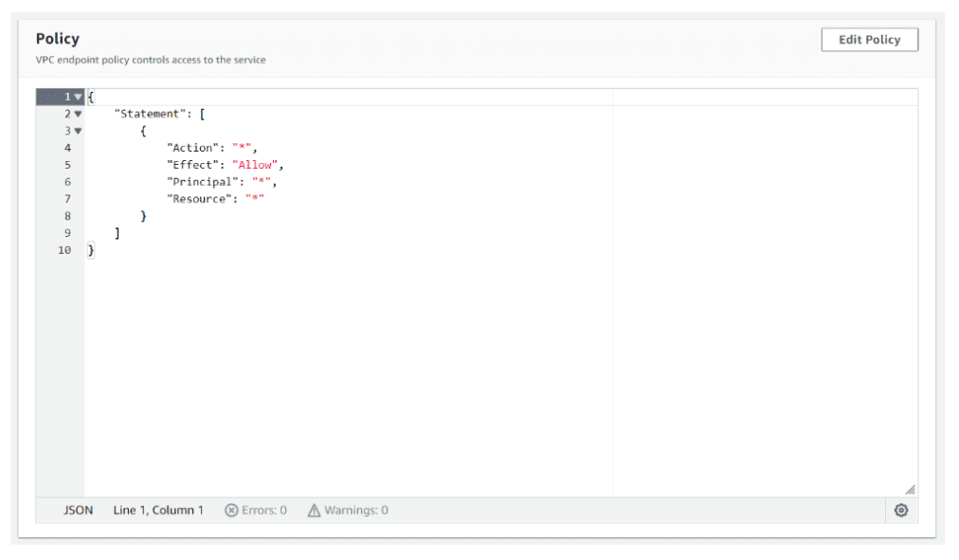Select line number 8 in the gutter
This screenshot has height=560, width=959.
click(67, 216)
